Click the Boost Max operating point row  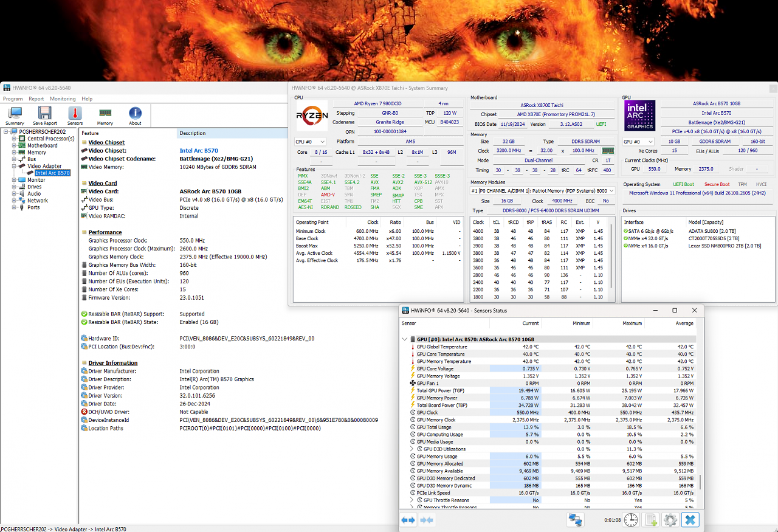tap(379, 246)
